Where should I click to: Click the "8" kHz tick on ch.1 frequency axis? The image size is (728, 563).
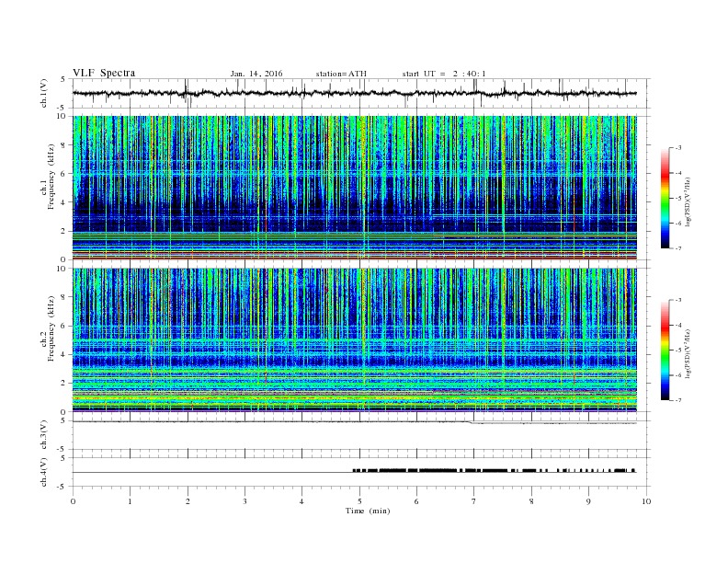[64, 145]
